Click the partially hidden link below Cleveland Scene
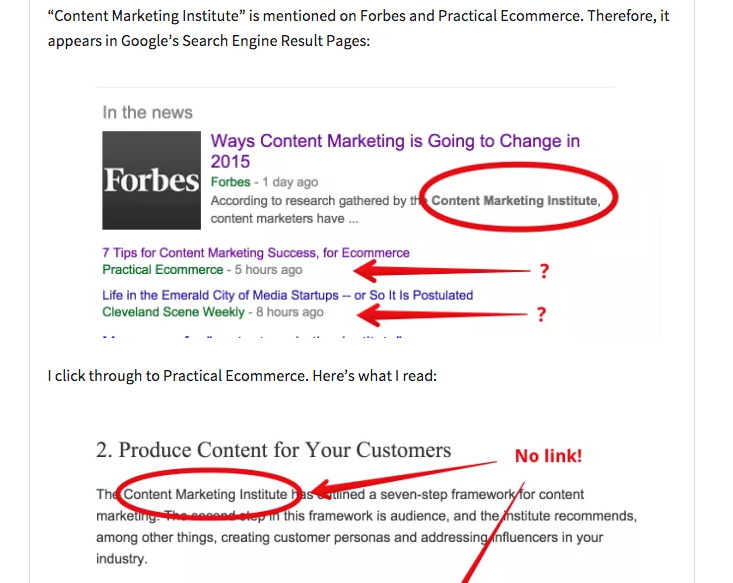 tap(252, 335)
